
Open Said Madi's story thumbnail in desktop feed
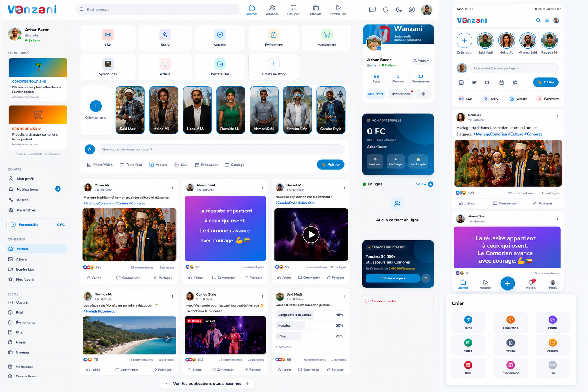pos(130,110)
